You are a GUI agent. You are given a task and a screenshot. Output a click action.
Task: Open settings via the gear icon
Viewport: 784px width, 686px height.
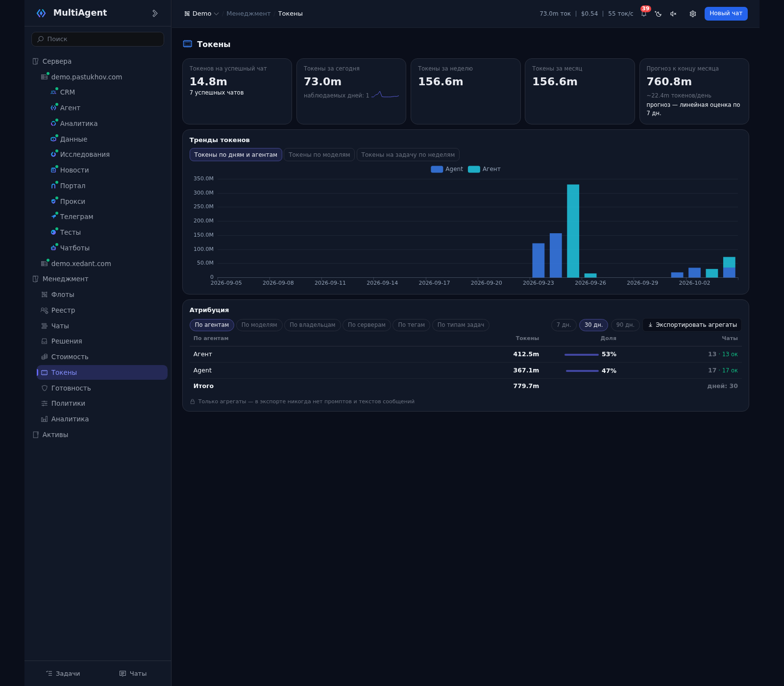coord(693,14)
